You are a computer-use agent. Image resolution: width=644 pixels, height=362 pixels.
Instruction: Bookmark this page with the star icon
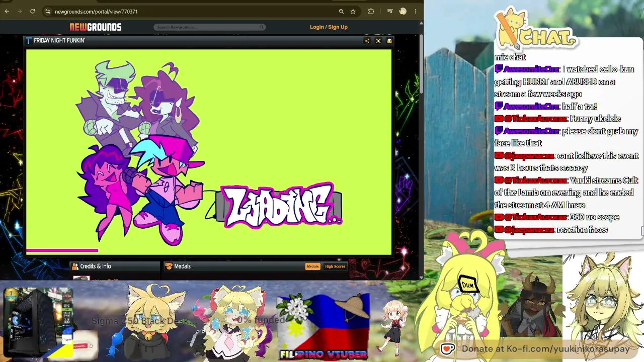[x=353, y=11]
